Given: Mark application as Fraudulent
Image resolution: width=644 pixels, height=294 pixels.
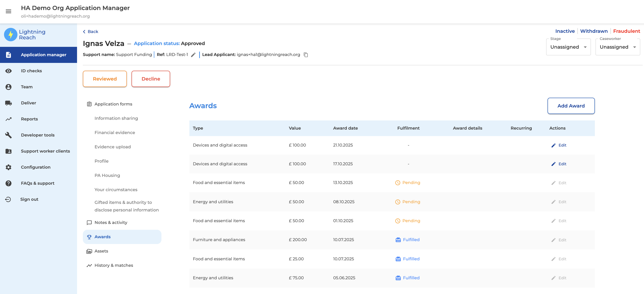Looking at the screenshot, I should pyautogui.click(x=626, y=31).
